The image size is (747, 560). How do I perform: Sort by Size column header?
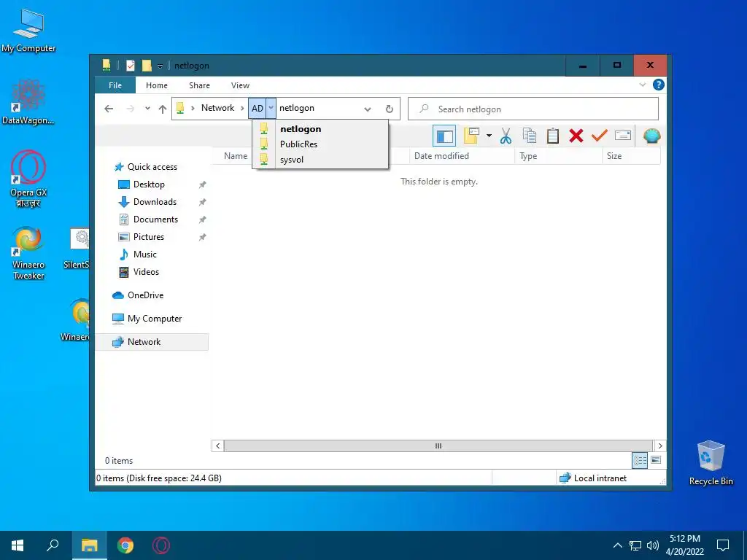tap(631, 156)
